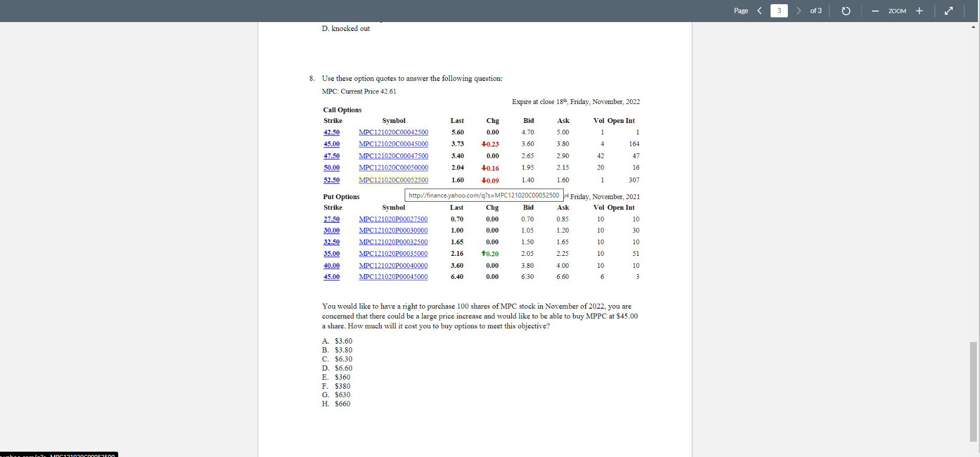The image size is (980, 457).
Task: Click Open Int value 307
Action: (634, 180)
